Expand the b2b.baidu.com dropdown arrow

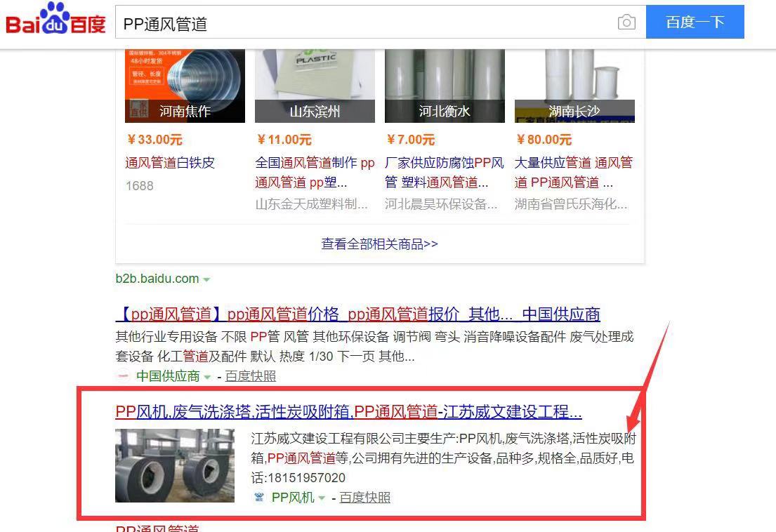206,279
